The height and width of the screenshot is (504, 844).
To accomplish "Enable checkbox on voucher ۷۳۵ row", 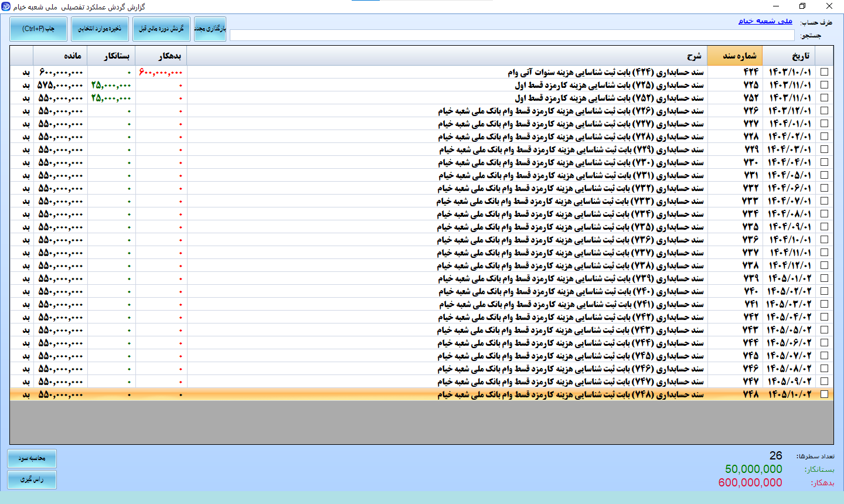I will point(824,227).
